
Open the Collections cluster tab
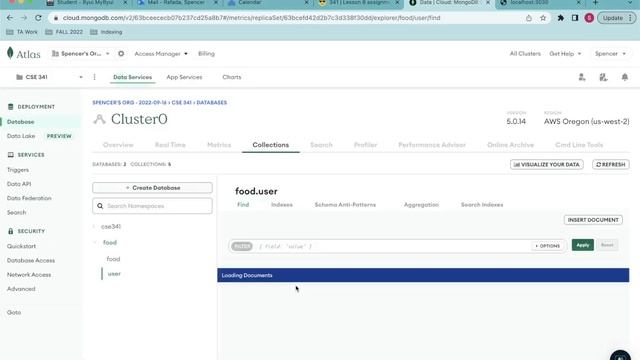pos(271,145)
